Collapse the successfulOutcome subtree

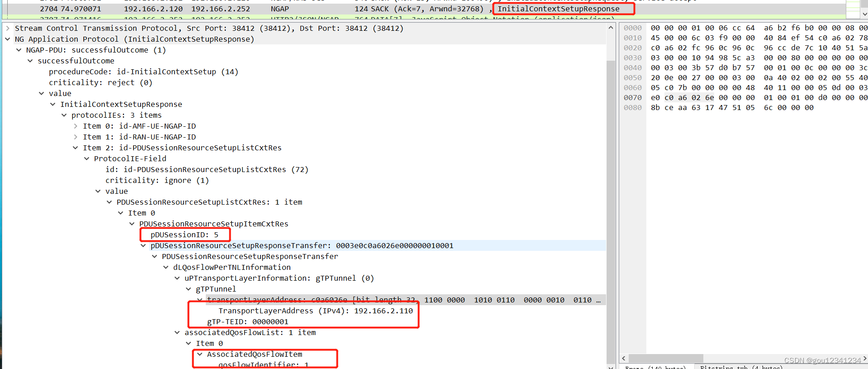tap(30, 61)
